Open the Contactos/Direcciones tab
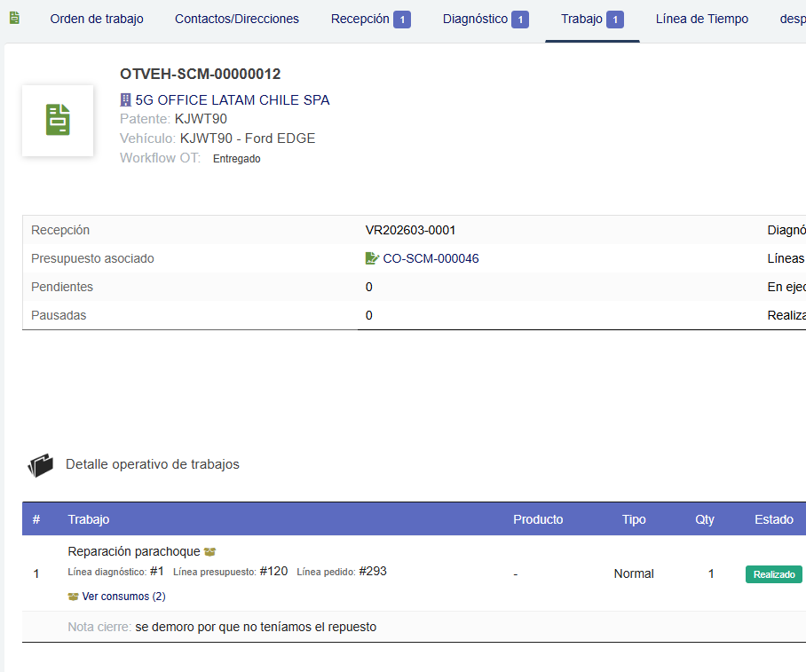This screenshot has width=806, height=672. (x=237, y=18)
